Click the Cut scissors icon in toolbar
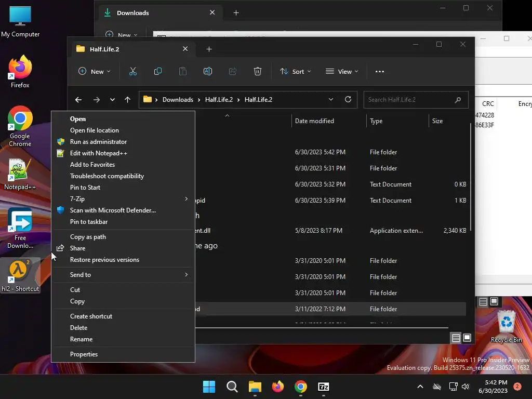The image size is (532, 399). [132, 71]
